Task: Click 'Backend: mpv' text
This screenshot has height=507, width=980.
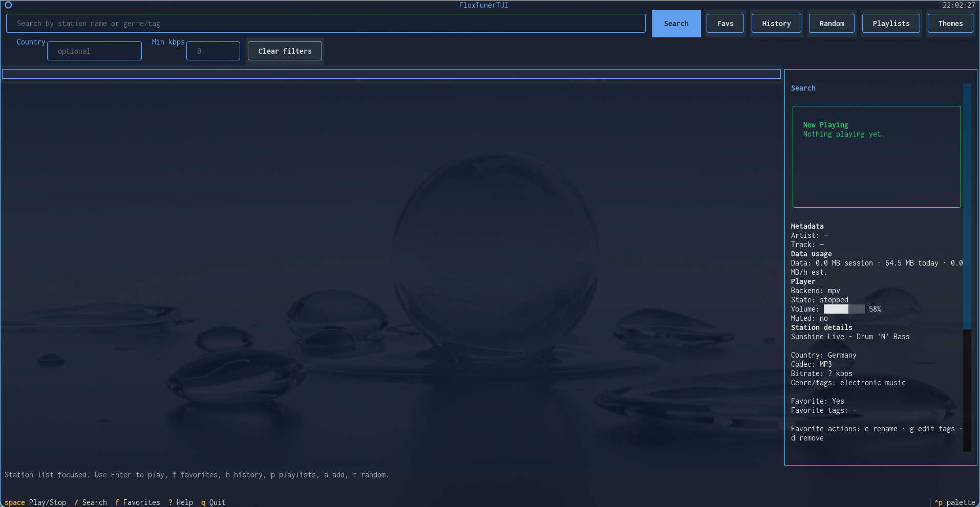Action: point(815,291)
